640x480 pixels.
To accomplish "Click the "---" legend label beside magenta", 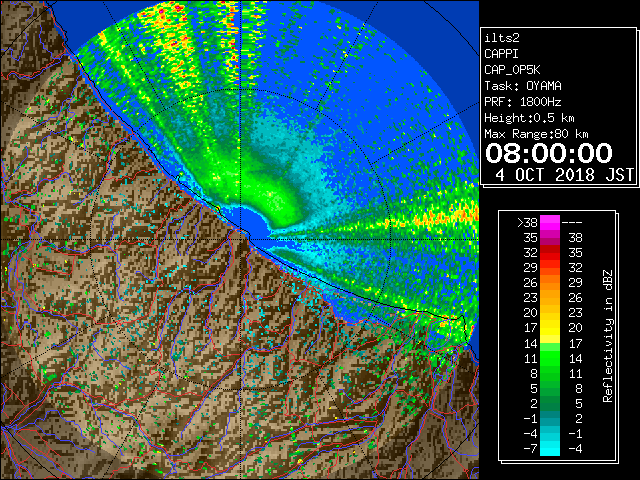I will pos(572,223).
